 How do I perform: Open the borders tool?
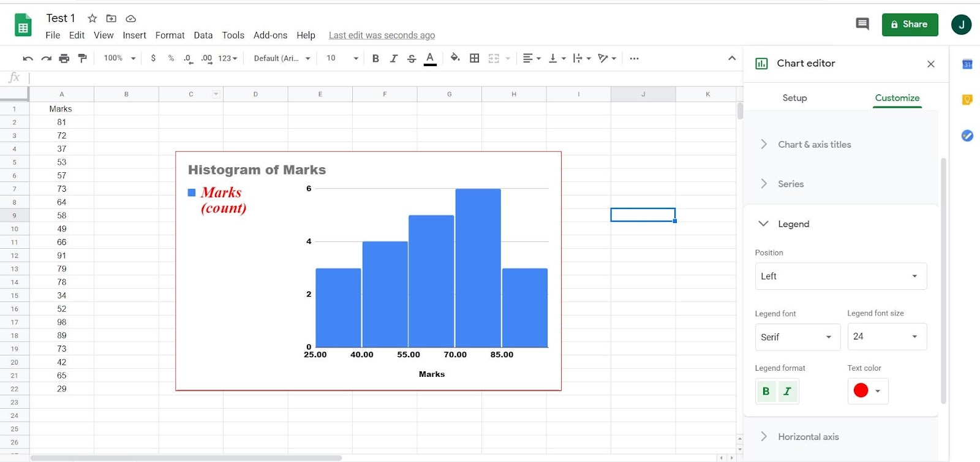click(x=474, y=58)
